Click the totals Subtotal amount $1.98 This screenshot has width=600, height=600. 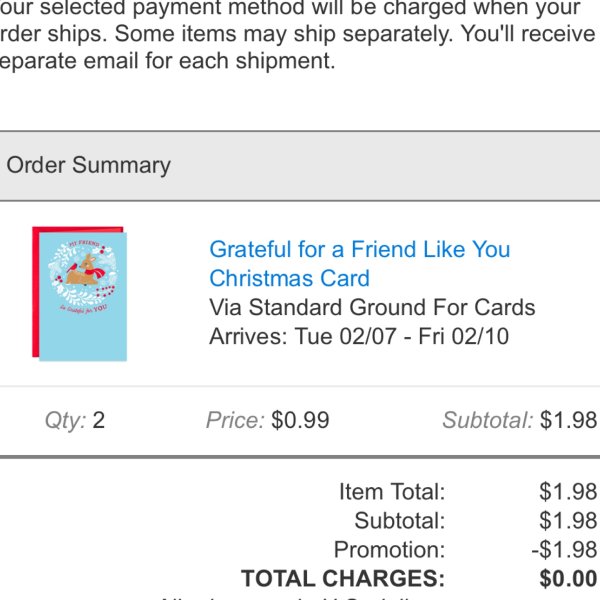click(568, 520)
